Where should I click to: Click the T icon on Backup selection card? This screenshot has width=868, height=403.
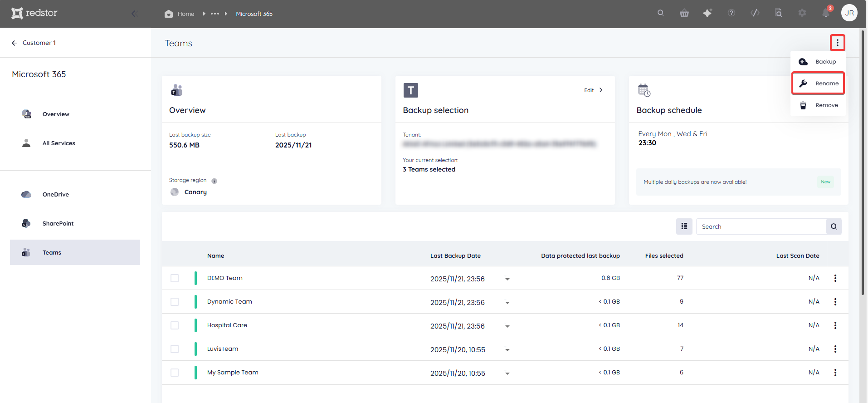click(410, 90)
